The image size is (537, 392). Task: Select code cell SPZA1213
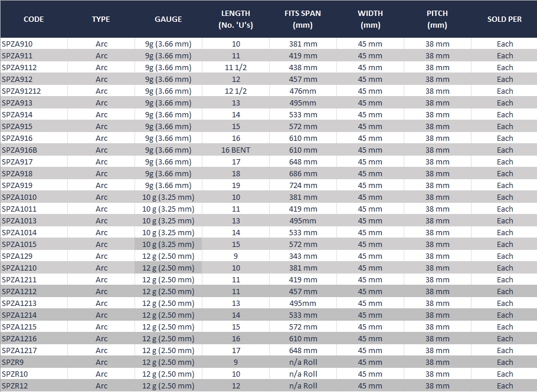pyautogui.click(x=34, y=304)
